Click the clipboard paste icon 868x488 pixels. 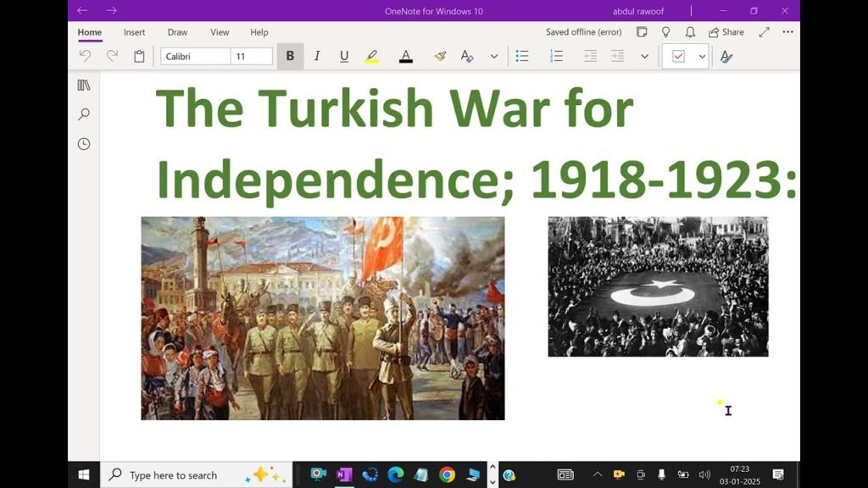tap(139, 56)
